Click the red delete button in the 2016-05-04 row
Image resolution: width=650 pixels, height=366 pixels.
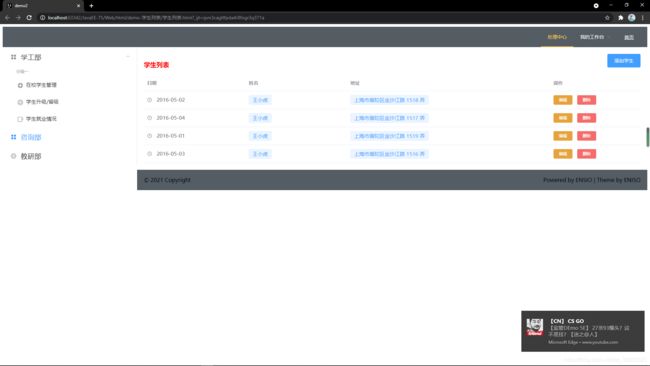pyautogui.click(x=586, y=118)
